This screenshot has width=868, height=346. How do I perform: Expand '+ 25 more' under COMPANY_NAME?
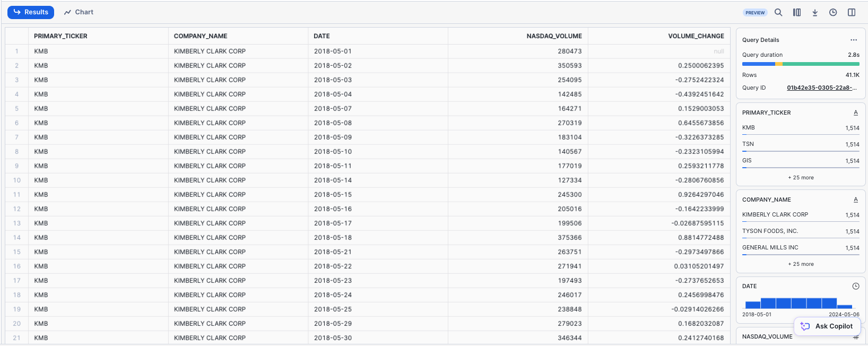coord(801,264)
